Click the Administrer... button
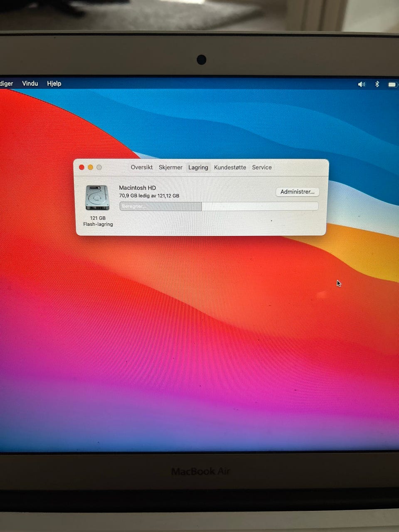The height and width of the screenshot is (532, 399). (x=298, y=192)
